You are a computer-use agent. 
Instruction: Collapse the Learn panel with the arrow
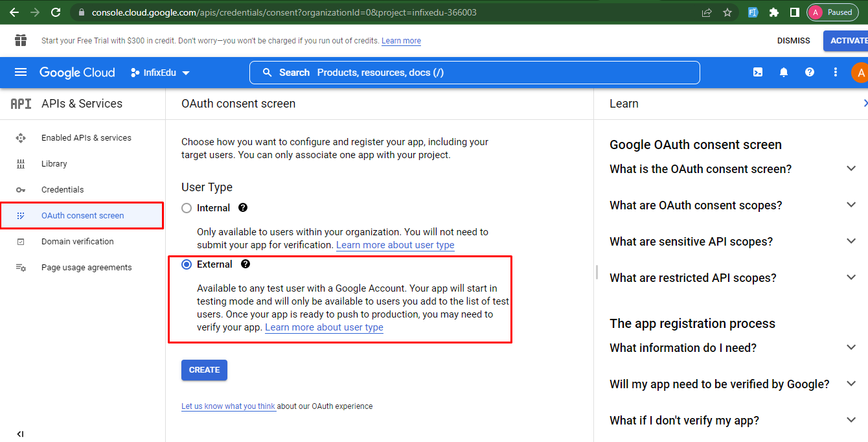click(865, 104)
